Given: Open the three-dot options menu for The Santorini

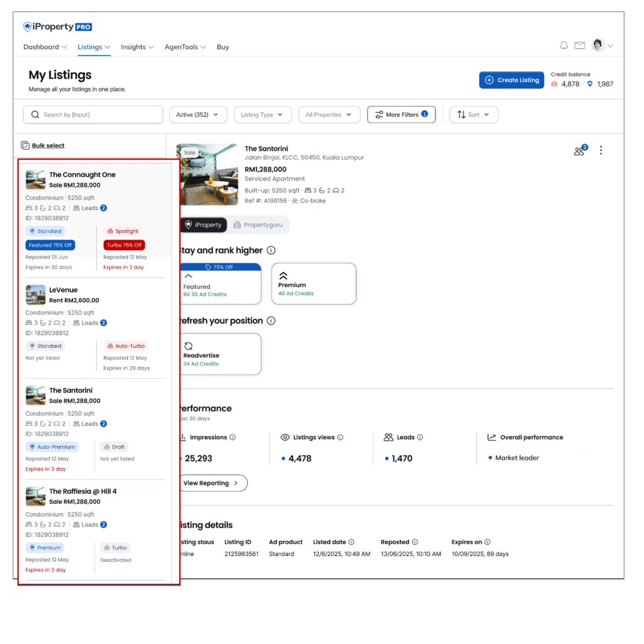Looking at the screenshot, I should tap(601, 150).
